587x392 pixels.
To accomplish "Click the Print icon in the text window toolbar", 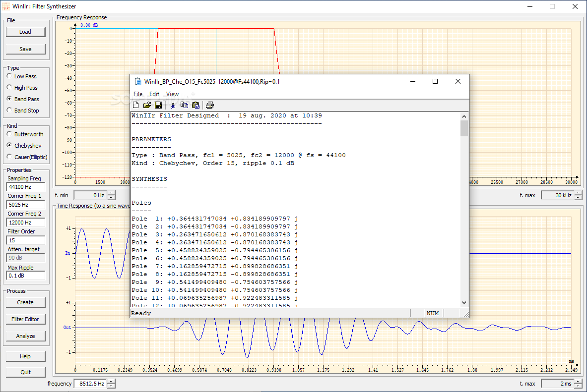I will point(210,105).
